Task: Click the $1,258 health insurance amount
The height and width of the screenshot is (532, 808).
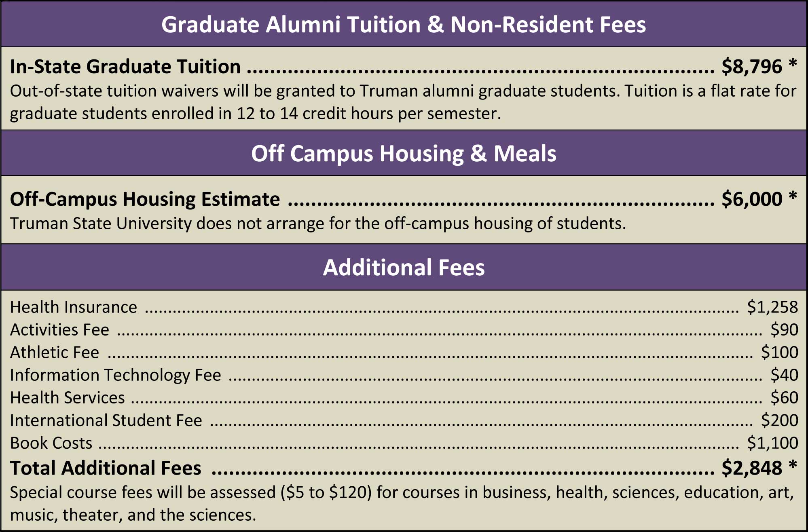Action: 772,307
